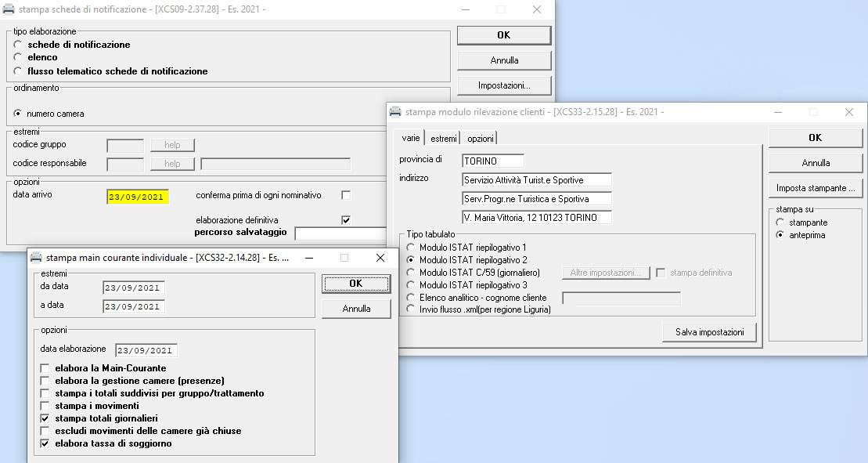Select 'anteprima' as print destination

click(x=780, y=235)
